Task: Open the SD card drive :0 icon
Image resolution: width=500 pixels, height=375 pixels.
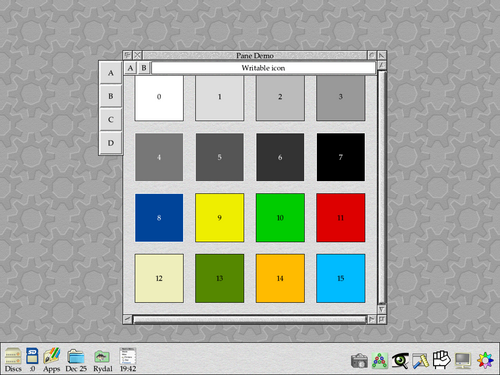Action: point(32,359)
